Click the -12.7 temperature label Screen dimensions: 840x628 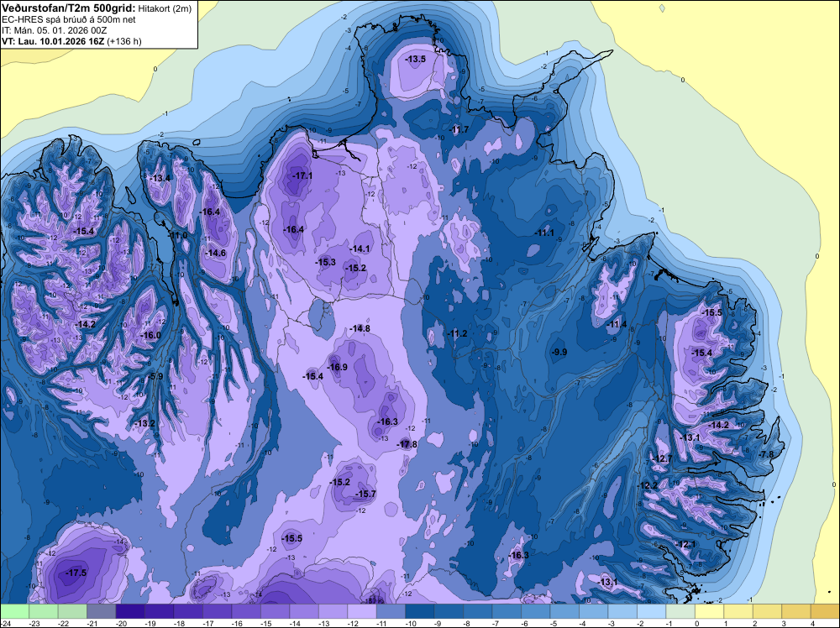pyautogui.click(x=662, y=458)
